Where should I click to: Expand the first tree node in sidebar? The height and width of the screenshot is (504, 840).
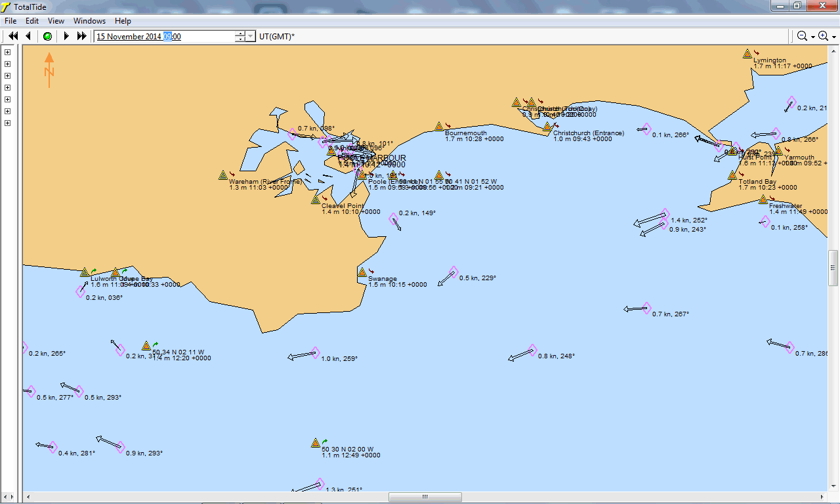click(8, 52)
